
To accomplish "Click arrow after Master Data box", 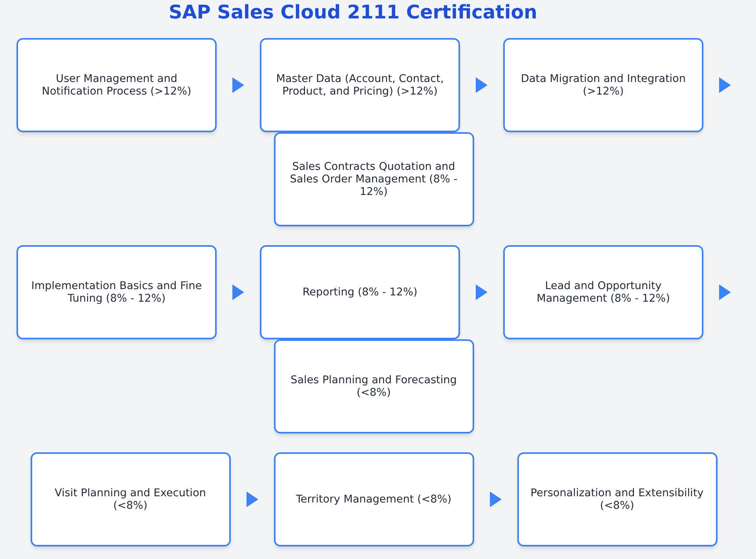I will [481, 85].
